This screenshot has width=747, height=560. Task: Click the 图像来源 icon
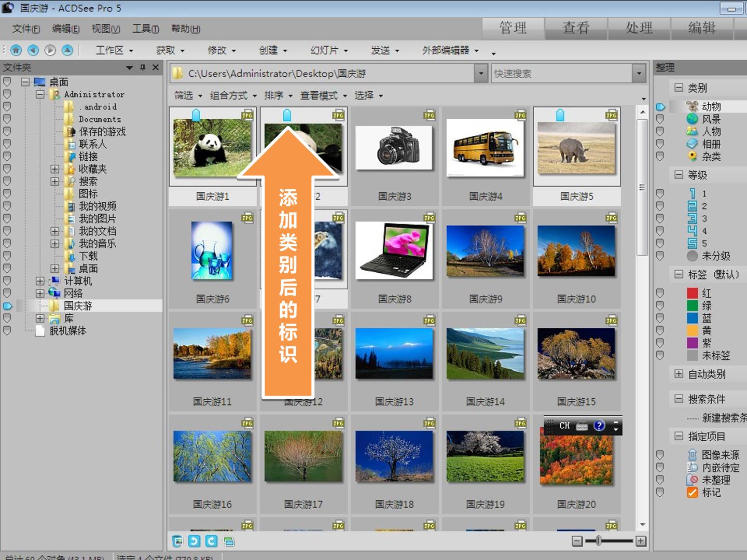tap(692, 455)
